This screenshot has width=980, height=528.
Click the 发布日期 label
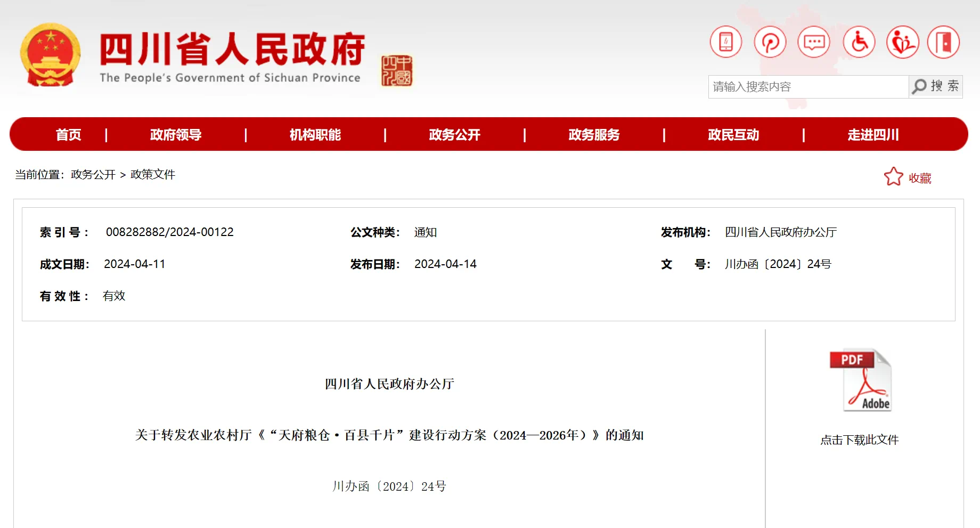375,264
